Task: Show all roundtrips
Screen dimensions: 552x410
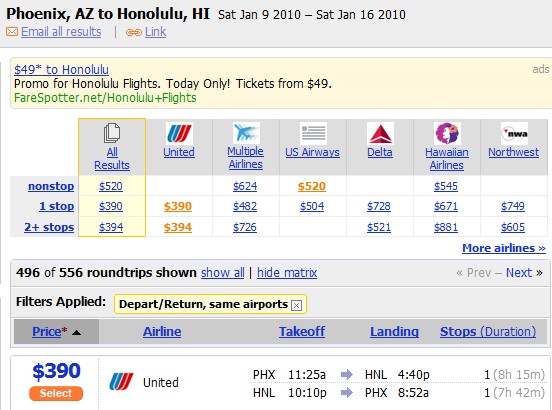Action: point(222,273)
